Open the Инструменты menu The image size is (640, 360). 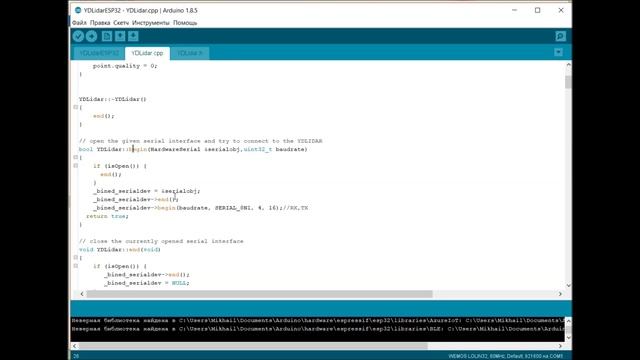(151, 23)
